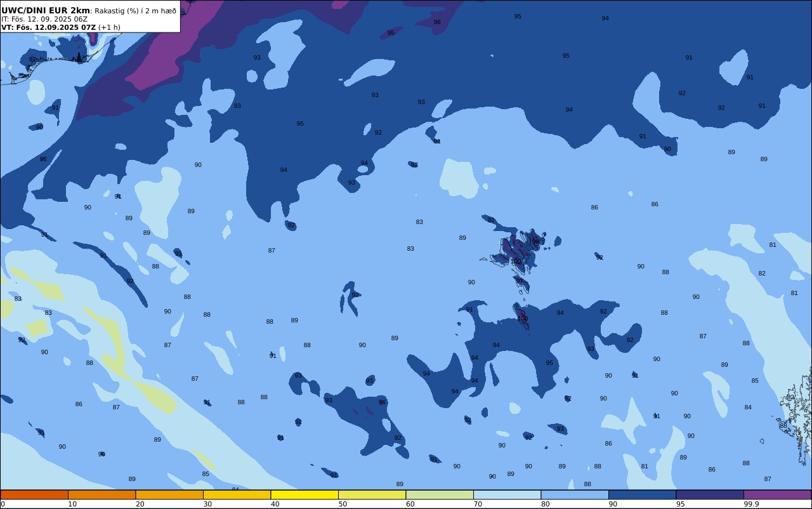Click the dark orange 0–10 legend swatch
Screen dimensions: 812x509
(34, 494)
